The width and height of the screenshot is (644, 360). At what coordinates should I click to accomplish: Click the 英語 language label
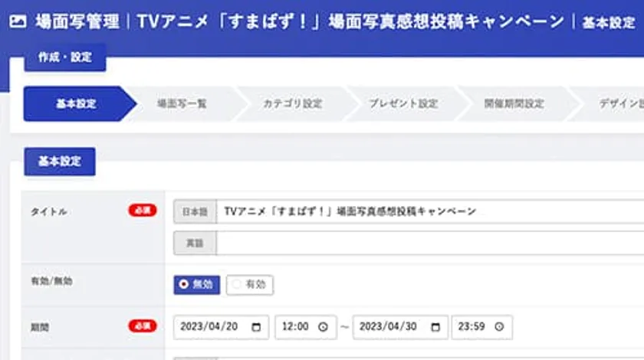[195, 243]
